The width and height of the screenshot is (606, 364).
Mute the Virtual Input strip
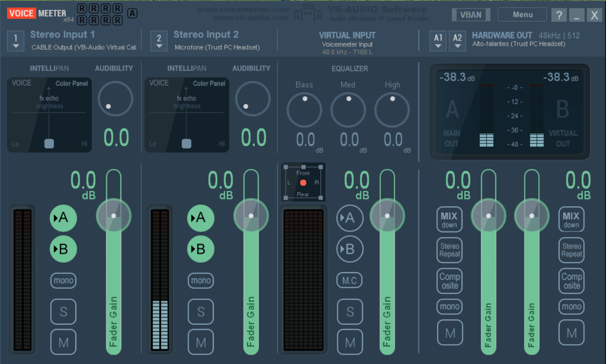350,342
